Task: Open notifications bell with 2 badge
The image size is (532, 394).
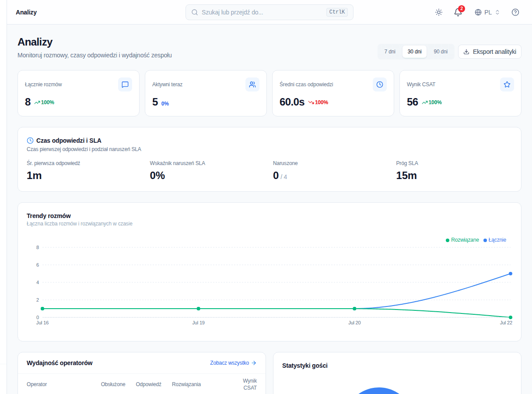Action: (458, 12)
